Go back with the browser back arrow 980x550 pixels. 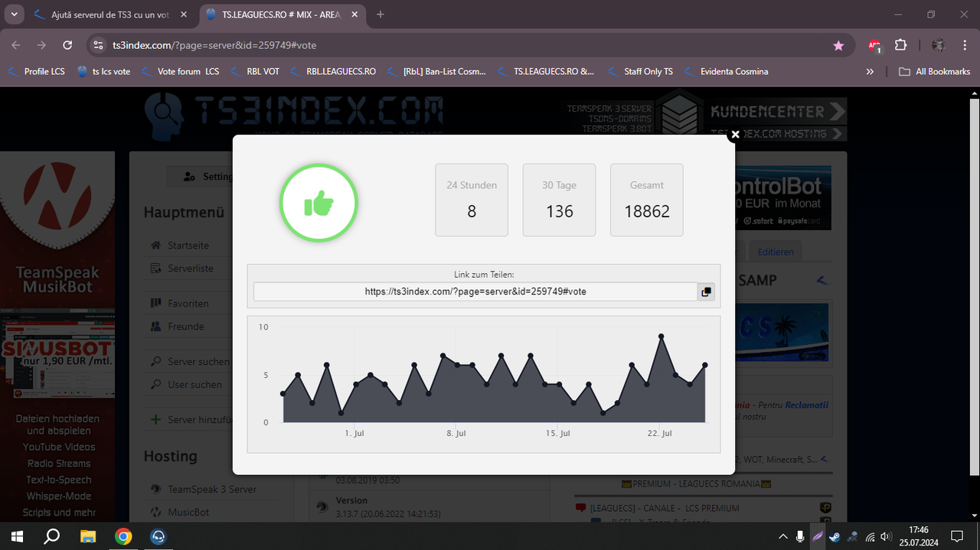click(x=16, y=45)
